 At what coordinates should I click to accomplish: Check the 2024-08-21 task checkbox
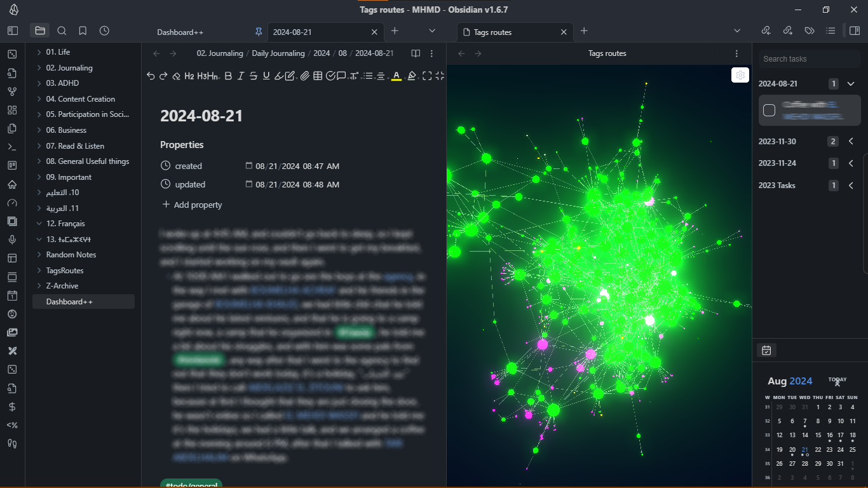[769, 111]
